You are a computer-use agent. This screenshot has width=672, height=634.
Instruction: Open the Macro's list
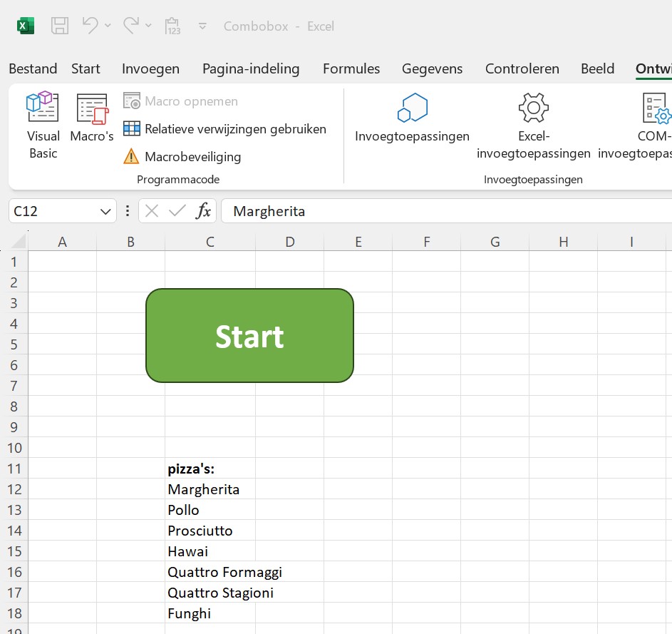(92, 118)
